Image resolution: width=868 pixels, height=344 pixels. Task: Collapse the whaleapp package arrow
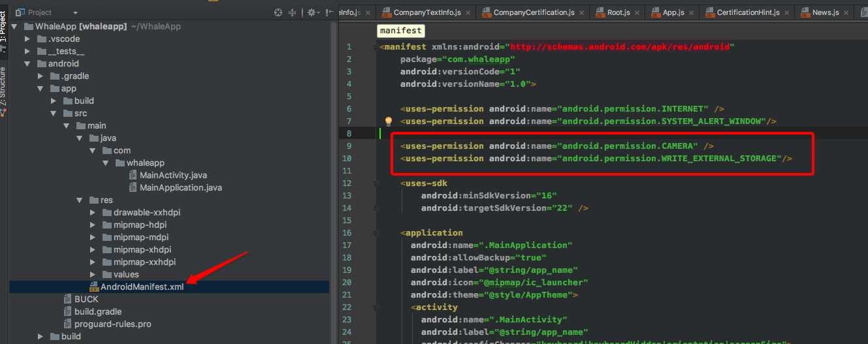tap(105, 163)
